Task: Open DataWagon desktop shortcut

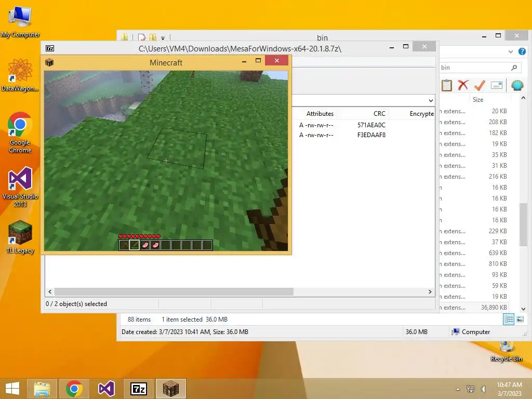Action: pyautogui.click(x=20, y=75)
